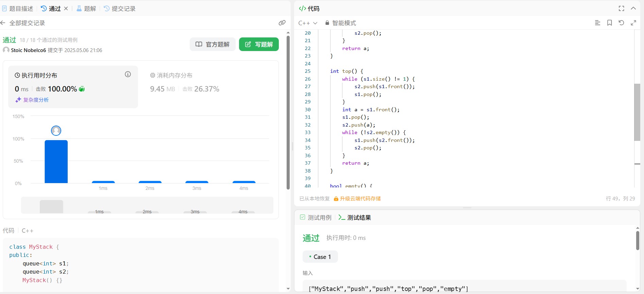Switch to the 题目描述 tab

pos(18,9)
